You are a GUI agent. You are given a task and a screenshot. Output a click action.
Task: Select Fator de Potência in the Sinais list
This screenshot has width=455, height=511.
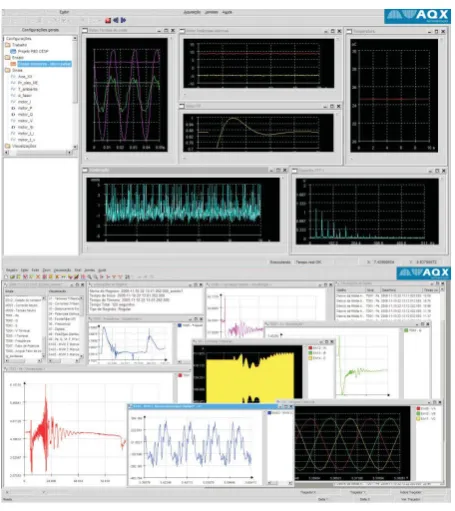pyautogui.click(x=22, y=346)
